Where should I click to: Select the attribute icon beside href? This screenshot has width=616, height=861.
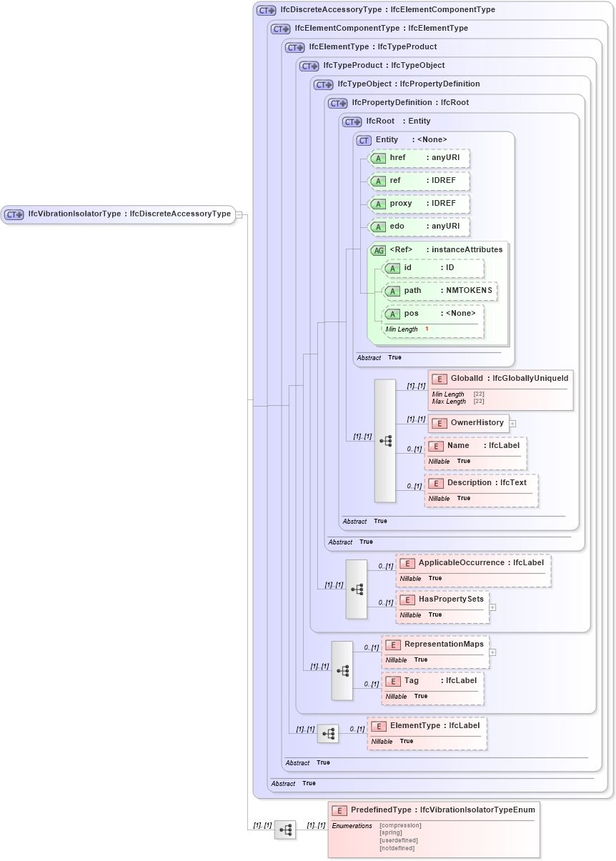pyautogui.click(x=379, y=158)
